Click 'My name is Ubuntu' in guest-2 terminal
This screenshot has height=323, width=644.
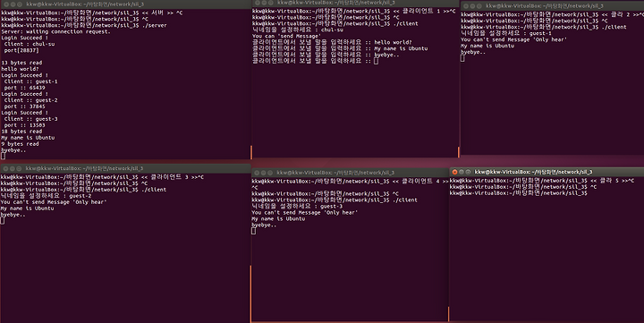click(x=27, y=208)
